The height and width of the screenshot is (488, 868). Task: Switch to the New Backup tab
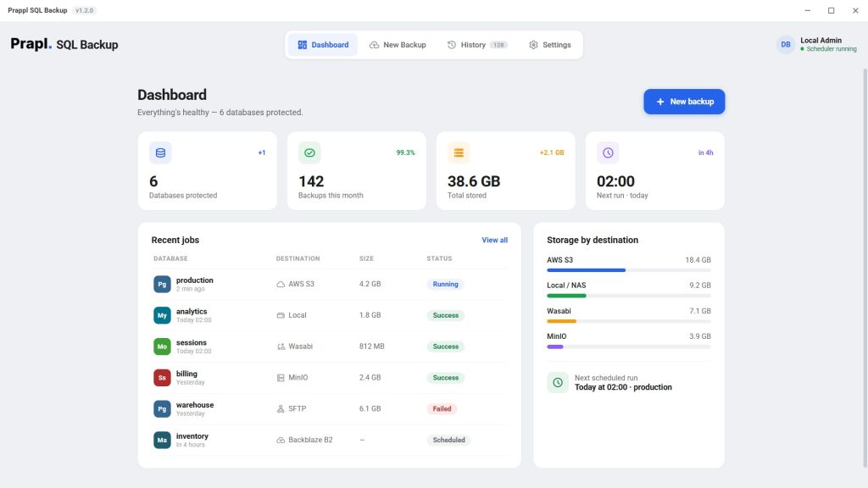coord(398,45)
